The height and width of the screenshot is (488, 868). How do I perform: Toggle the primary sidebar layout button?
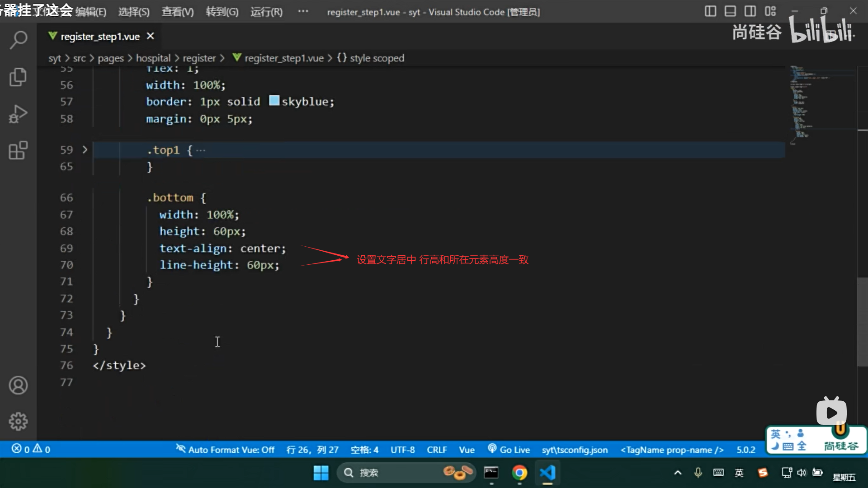[x=710, y=11]
